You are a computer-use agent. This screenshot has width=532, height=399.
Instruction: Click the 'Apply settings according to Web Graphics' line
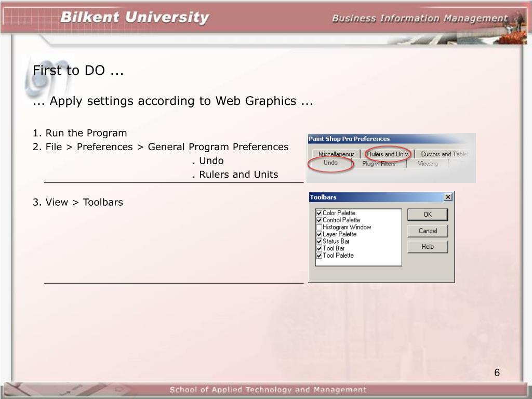172,101
